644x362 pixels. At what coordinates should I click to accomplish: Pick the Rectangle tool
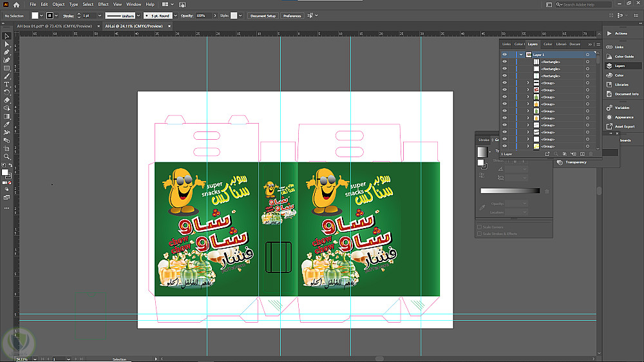6,68
